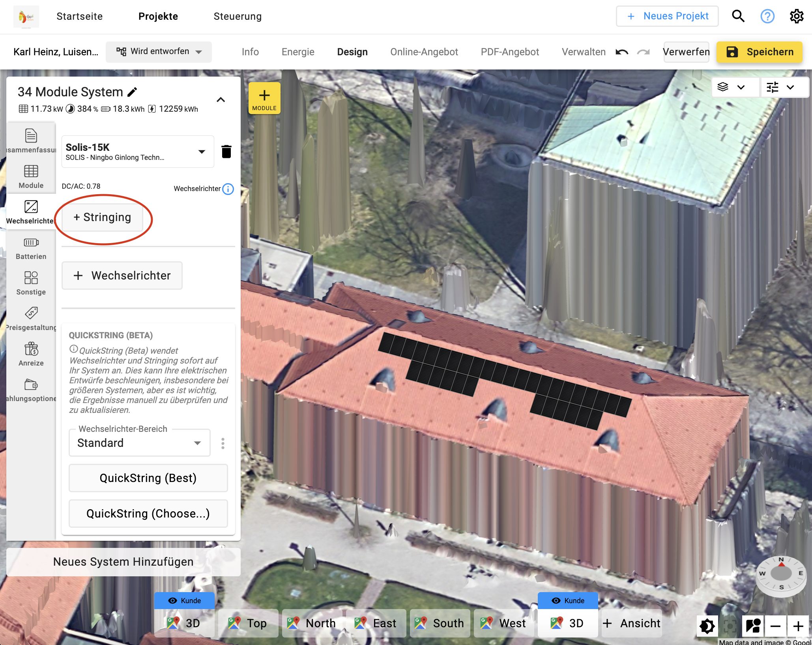The height and width of the screenshot is (645, 812).
Task: Zoom out the map with minus
Action: coord(775,626)
